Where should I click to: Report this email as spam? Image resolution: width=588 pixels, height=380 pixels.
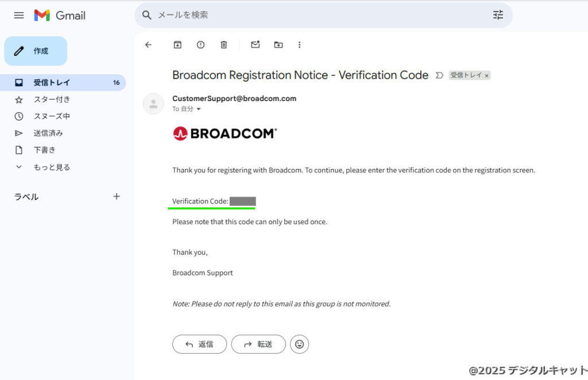click(x=200, y=45)
